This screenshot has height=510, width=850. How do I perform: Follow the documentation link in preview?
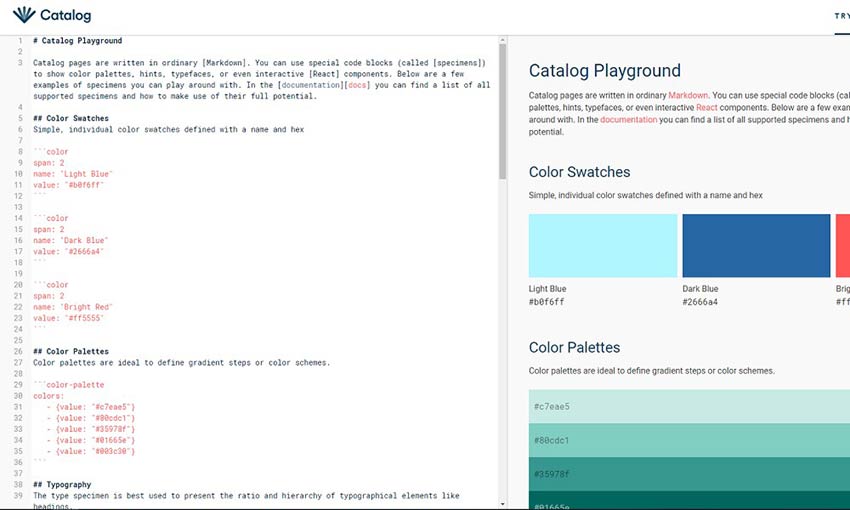[628, 120]
